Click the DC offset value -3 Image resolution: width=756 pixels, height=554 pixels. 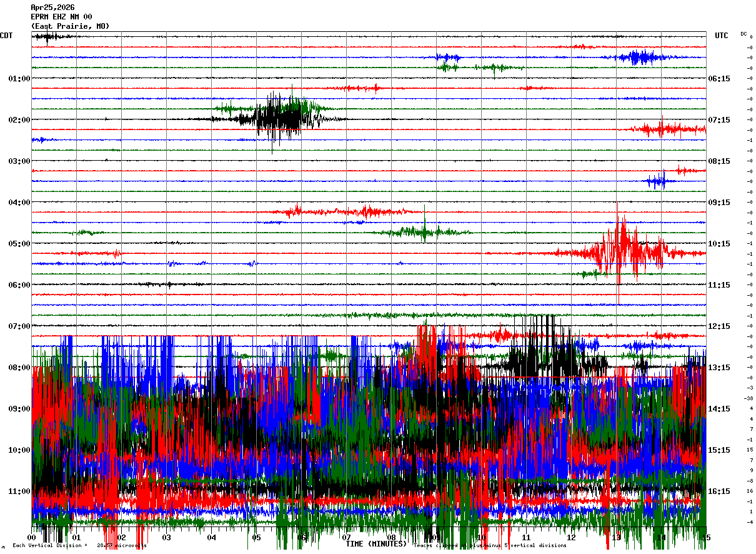749,388
